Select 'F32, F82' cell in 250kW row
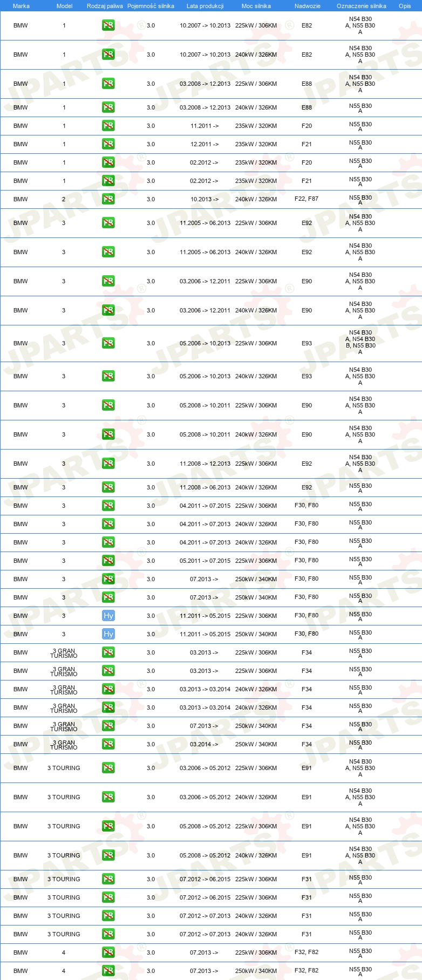The height and width of the screenshot is (980, 422). pyautogui.click(x=307, y=971)
